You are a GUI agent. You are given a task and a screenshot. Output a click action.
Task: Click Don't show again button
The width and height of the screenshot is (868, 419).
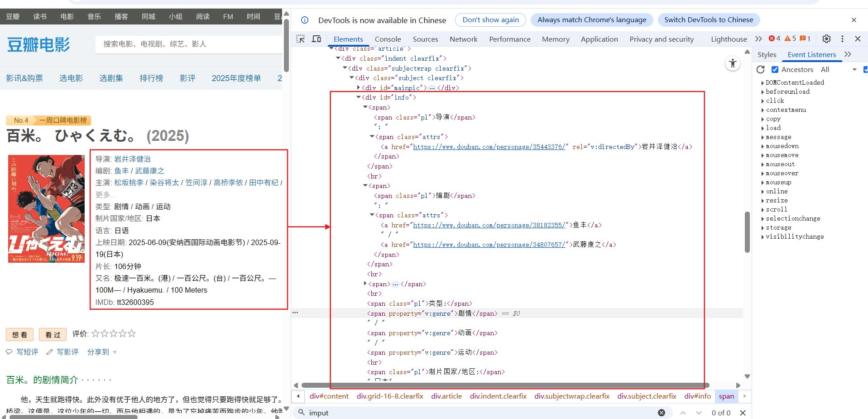point(490,20)
